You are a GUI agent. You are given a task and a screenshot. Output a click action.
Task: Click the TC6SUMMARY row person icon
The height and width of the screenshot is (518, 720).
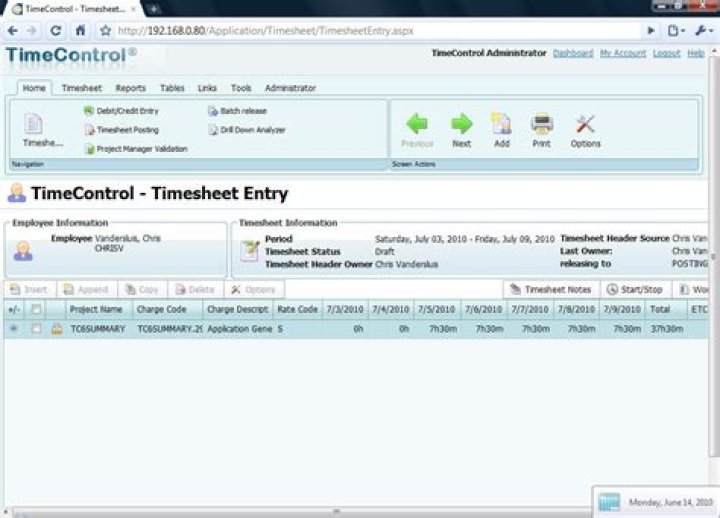[x=57, y=329]
